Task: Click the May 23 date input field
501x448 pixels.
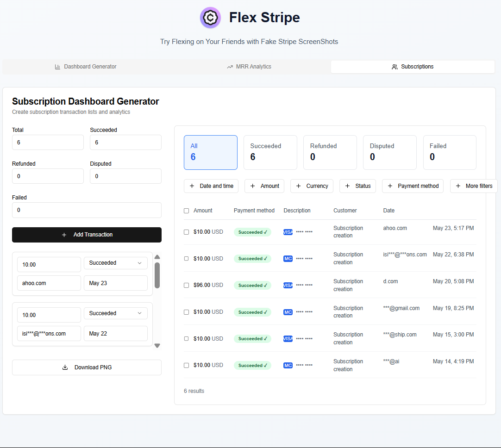Action: coord(116,283)
